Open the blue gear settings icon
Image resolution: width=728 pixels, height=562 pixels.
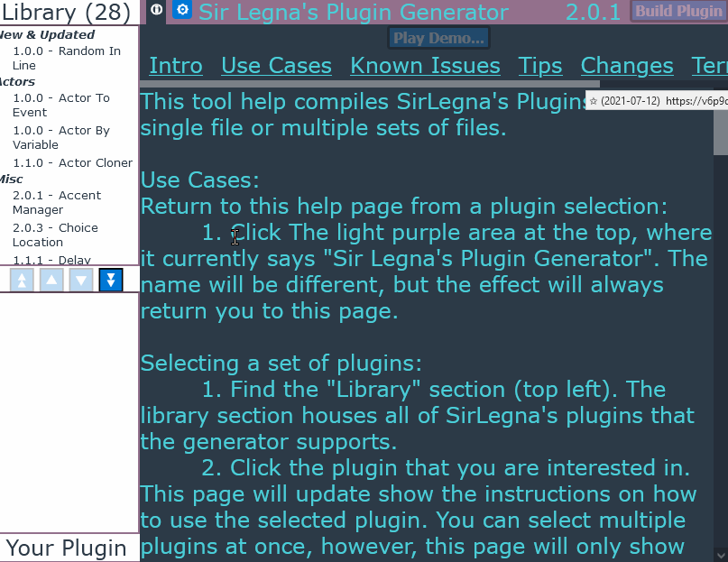182,9
